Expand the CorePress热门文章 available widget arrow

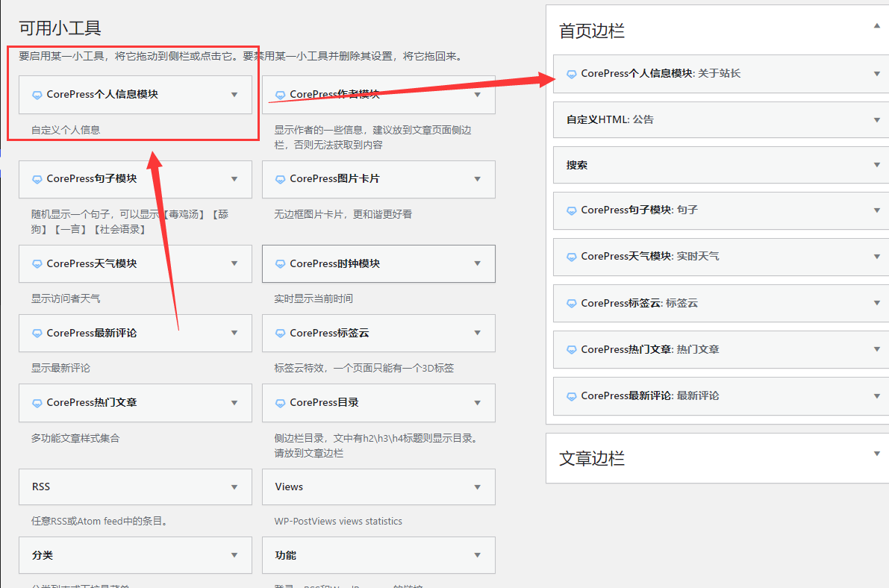pyautogui.click(x=234, y=403)
